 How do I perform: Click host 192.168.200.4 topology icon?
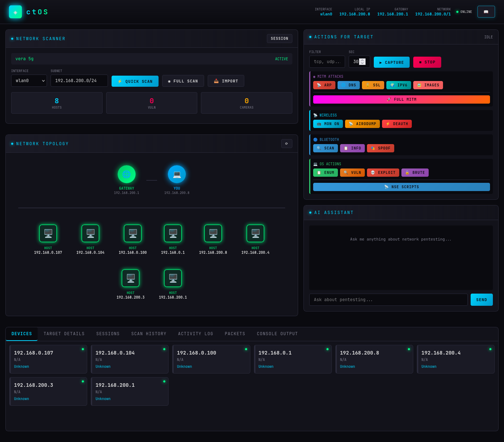tap(255, 233)
